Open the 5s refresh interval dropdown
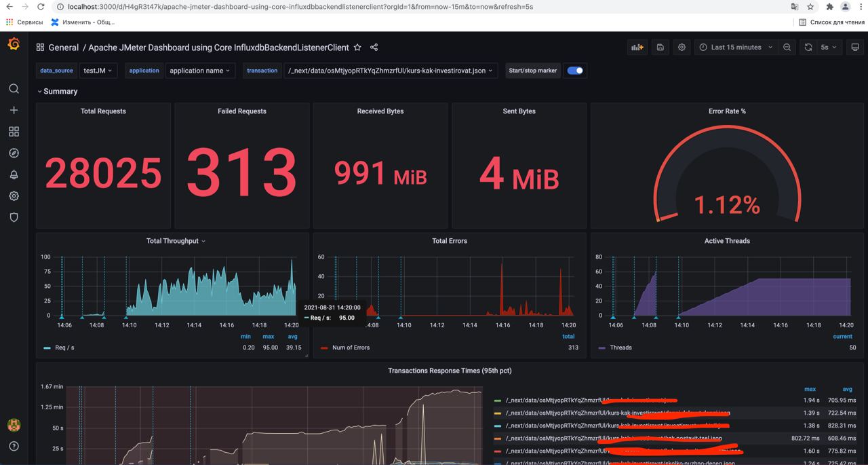Screen dimensions: 868x465 [x=829, y=48]
